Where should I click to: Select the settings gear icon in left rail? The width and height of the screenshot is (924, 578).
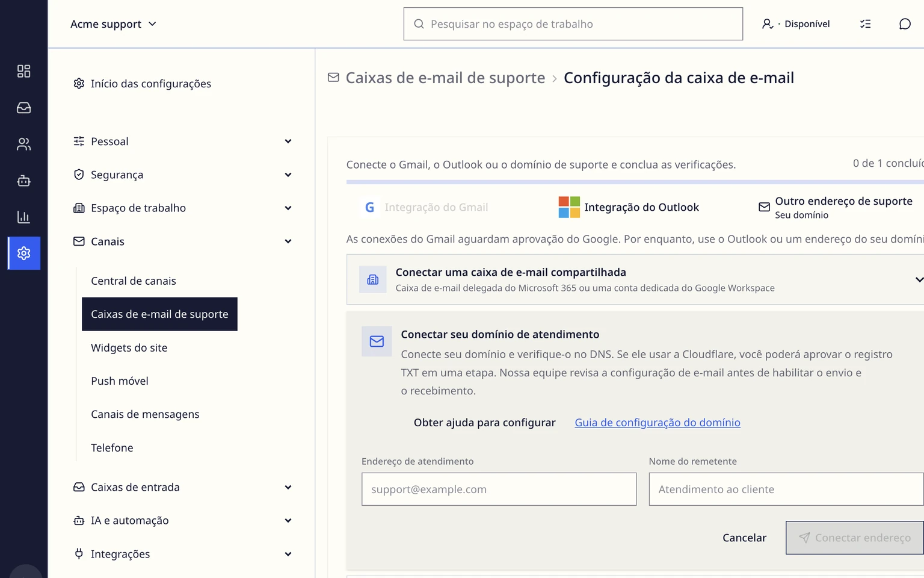(x=24, y=253)
